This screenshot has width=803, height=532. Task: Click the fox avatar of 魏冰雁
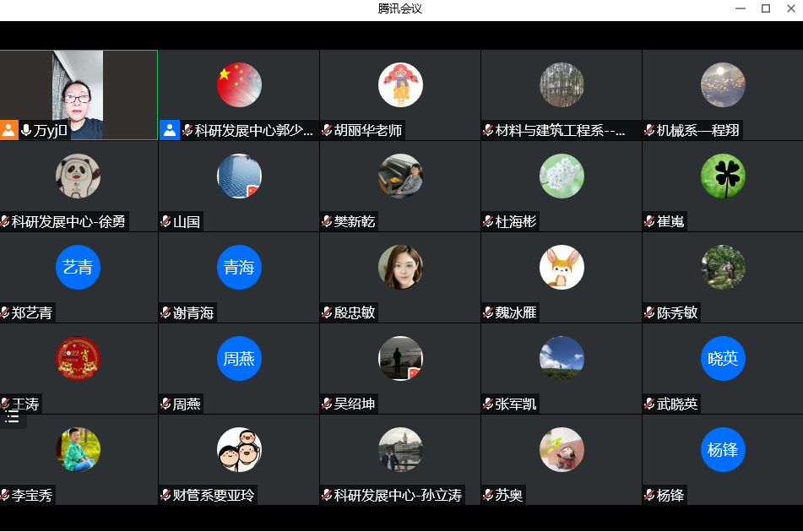[562, 268]
